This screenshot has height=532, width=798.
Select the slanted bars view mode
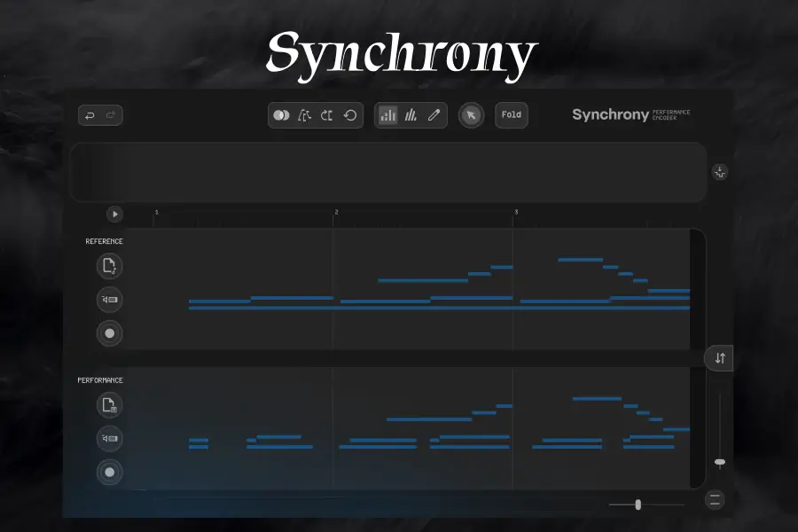tap(411, 115)
